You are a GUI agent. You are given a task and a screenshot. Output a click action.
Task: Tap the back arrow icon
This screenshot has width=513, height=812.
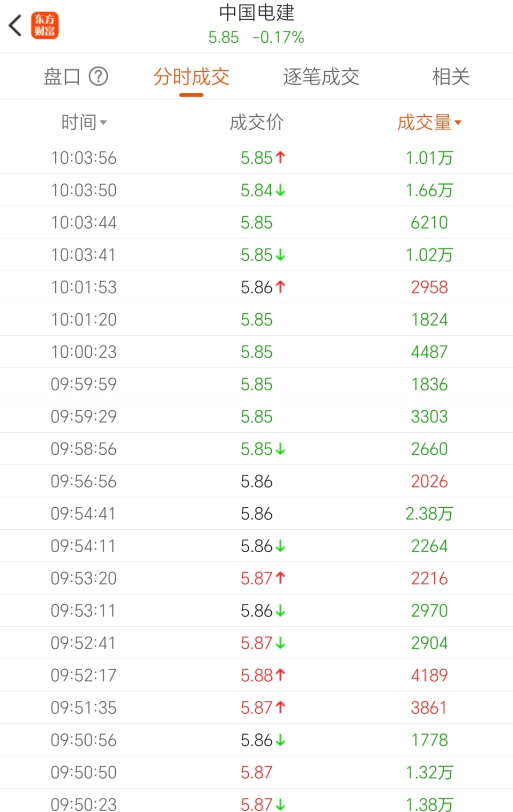coord(15,25)
